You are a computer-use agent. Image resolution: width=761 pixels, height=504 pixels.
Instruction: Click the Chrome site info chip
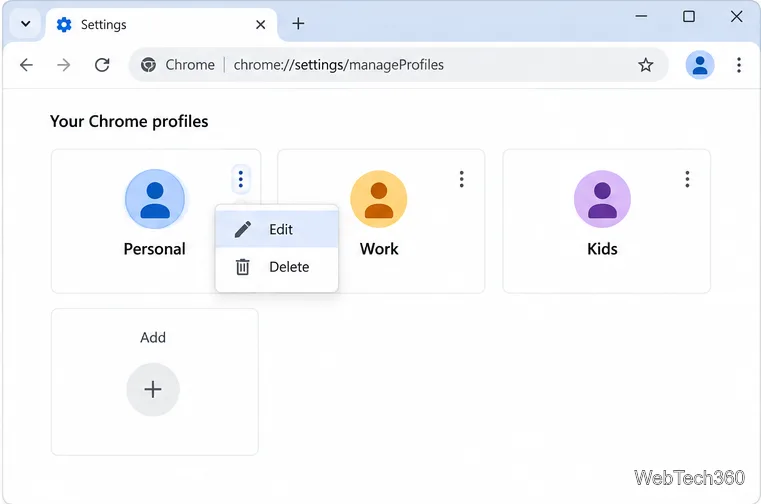click(178, 65)
